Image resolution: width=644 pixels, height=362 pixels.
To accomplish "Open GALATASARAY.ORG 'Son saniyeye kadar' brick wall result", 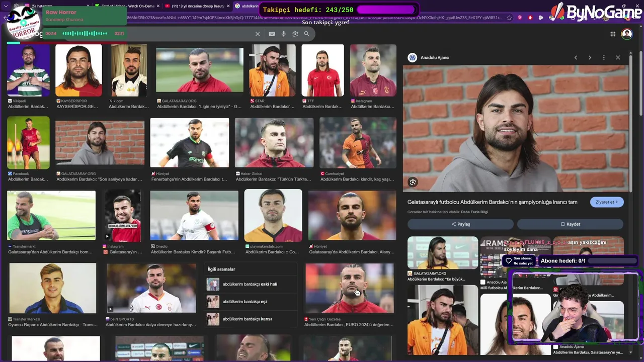I will click(x=100, y=143).
